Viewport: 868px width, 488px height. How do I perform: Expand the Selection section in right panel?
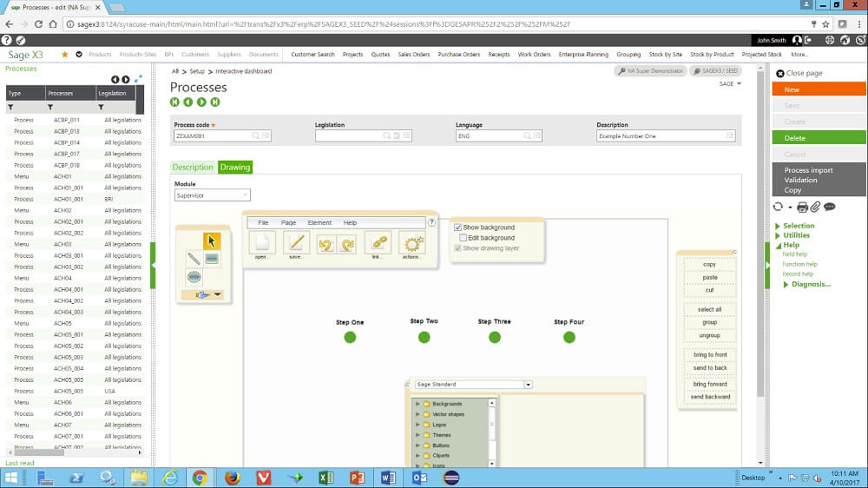798,226
